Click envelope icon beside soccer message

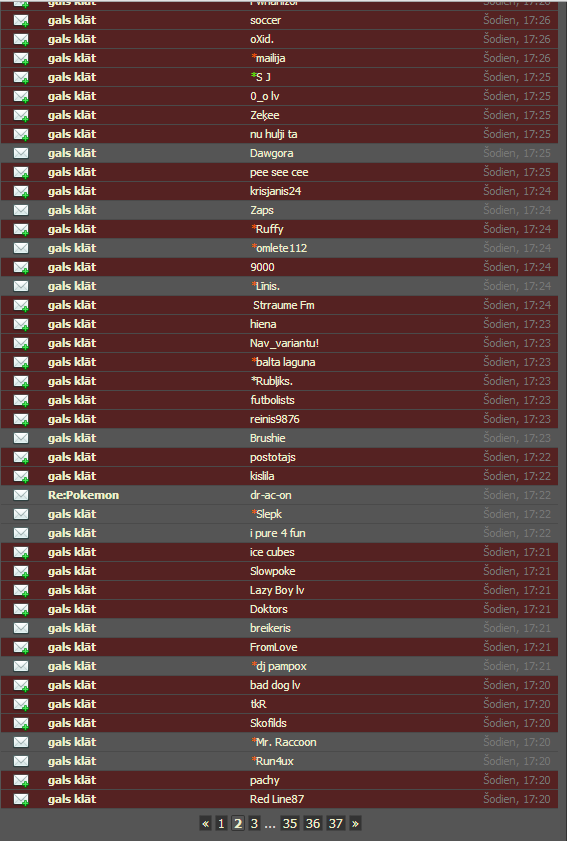pos(21,20)
